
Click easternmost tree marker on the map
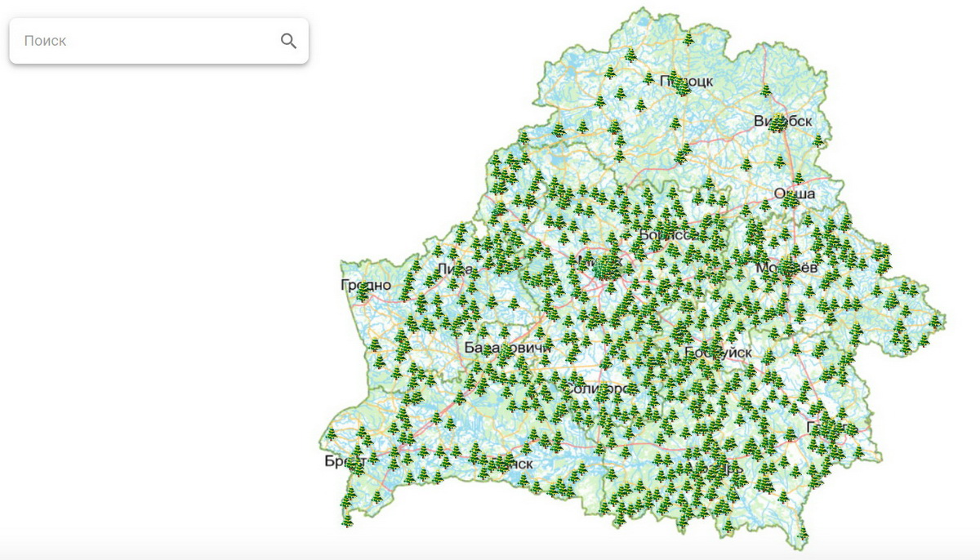pos(936,321)
